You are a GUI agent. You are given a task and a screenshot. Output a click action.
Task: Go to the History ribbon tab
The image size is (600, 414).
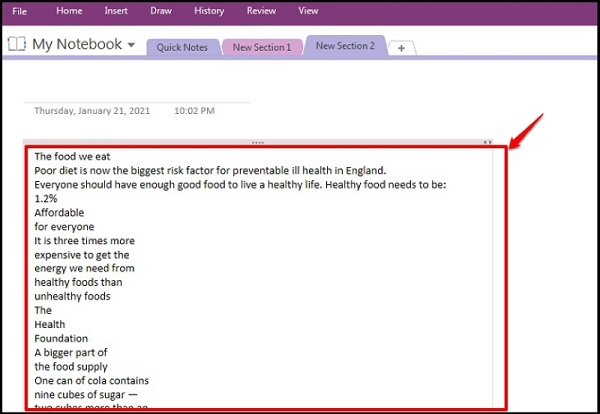point(209,11)
